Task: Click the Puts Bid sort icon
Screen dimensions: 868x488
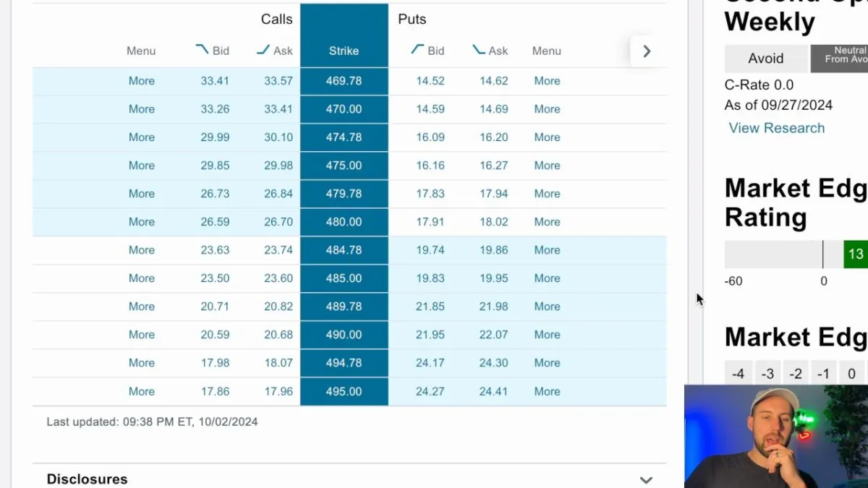Action: pyautogui.click(x=417, y=50)
